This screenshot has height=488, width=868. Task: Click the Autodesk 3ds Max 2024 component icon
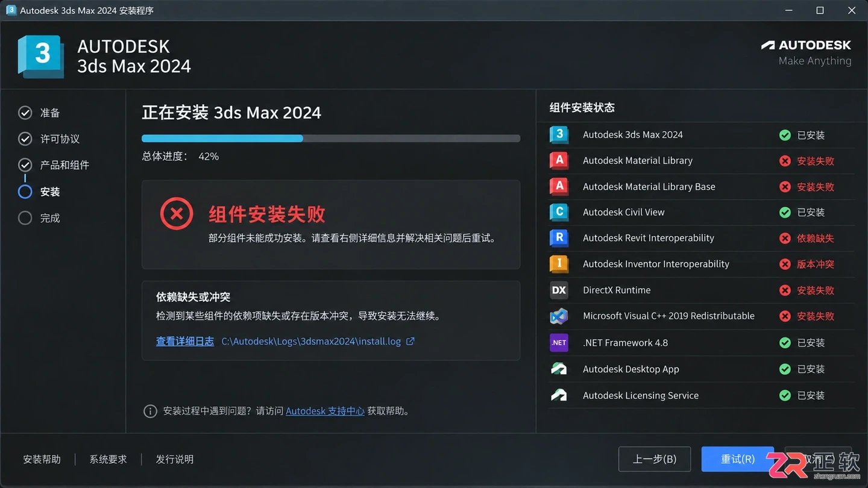pyautogui.click(x=559, y=134)
